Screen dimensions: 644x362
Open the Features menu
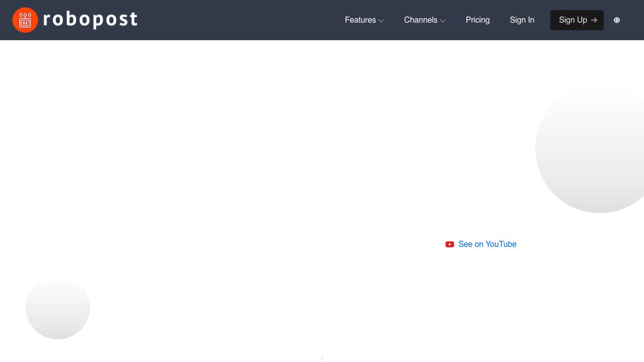(360, 20)
